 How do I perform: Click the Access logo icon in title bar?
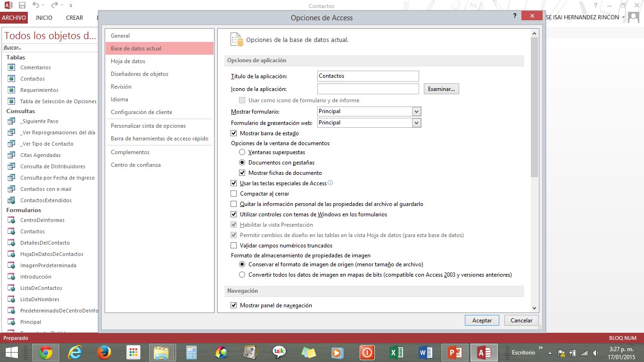(8, 6)
